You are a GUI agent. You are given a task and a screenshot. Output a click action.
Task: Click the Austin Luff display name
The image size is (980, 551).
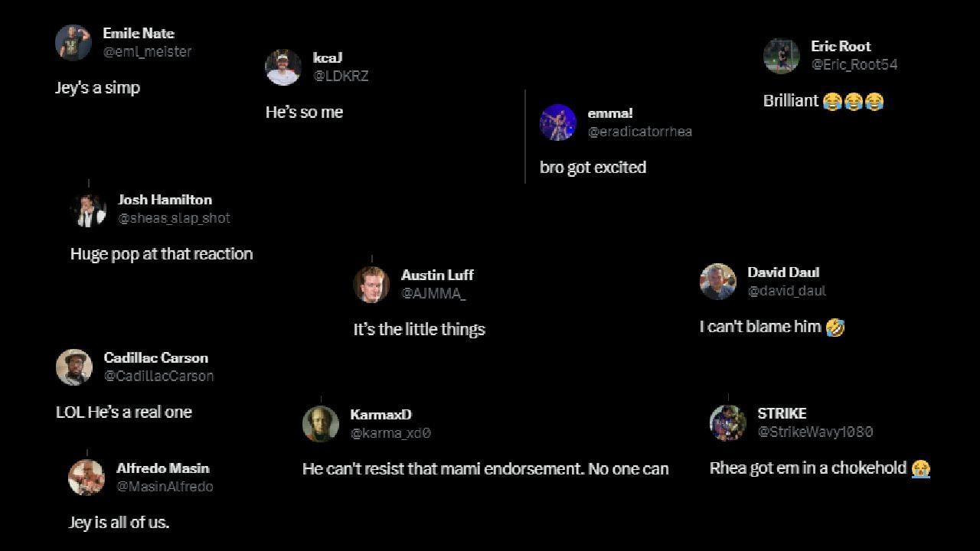point(437,275)
